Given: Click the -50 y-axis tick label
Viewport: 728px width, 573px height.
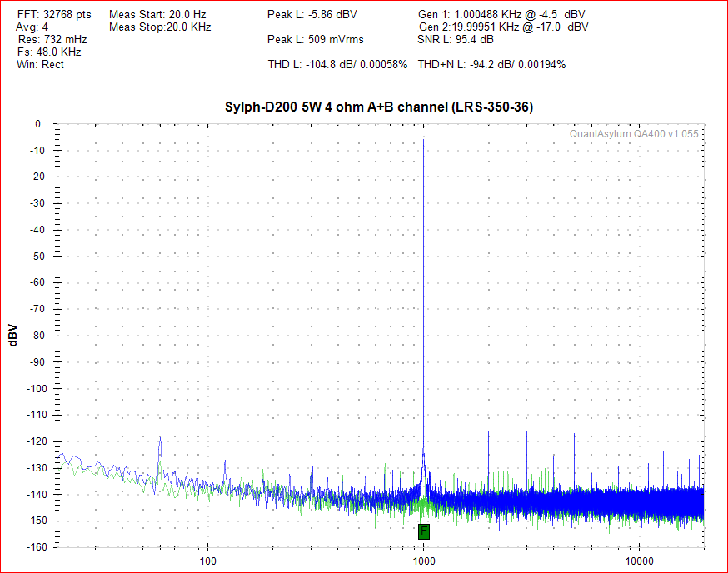Looking at the screenshot, I should tap(37, 256).
